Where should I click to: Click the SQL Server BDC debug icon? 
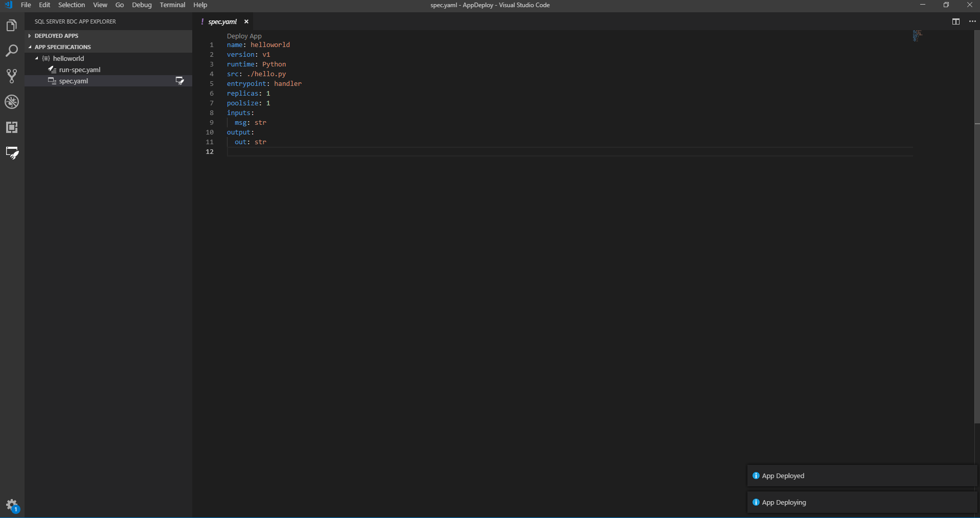[11, 102]
